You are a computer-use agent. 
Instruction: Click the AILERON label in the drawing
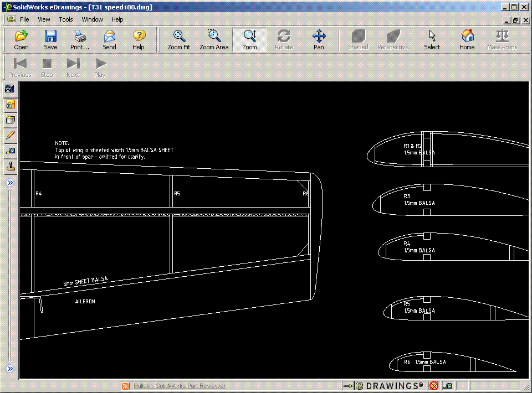click(x=85, y=302)
